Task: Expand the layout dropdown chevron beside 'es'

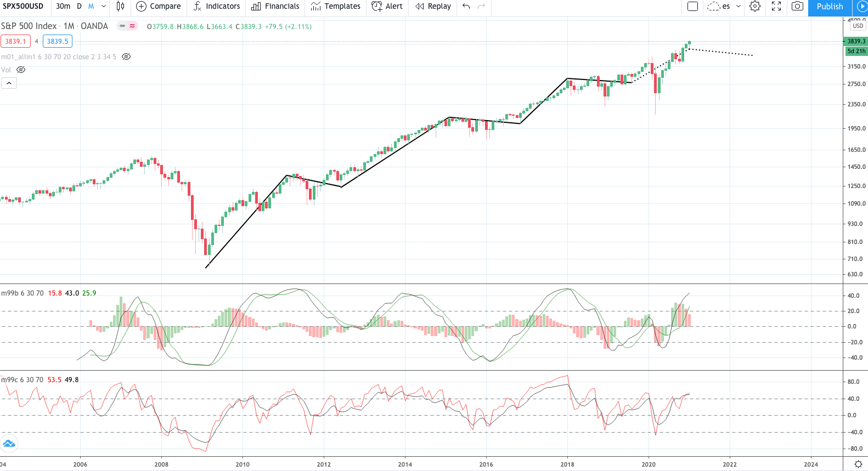Action: point(739,7)
